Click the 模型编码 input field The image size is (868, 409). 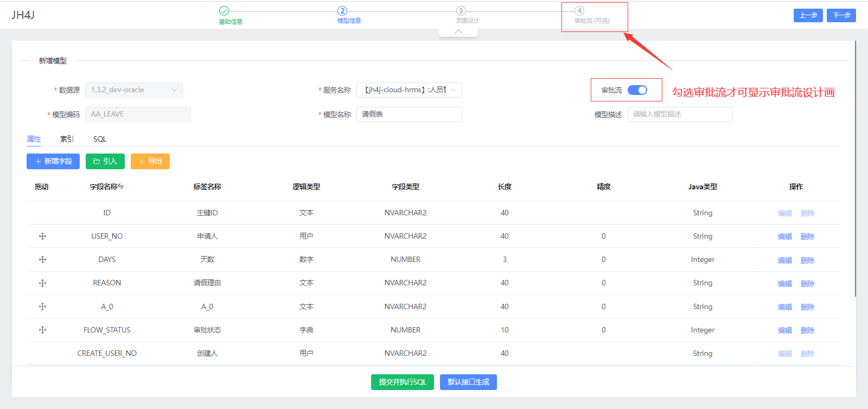click(x=138, y=114)
